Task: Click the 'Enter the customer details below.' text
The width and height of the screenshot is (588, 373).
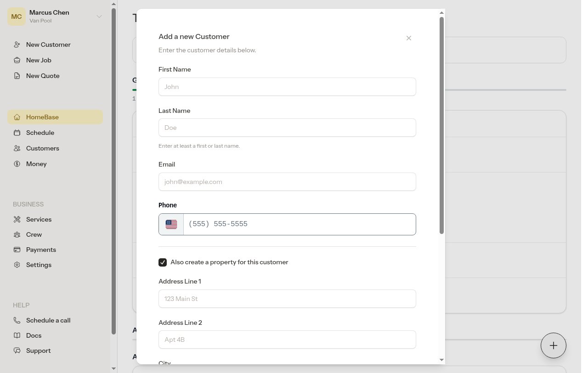Action: pos(207,50)
